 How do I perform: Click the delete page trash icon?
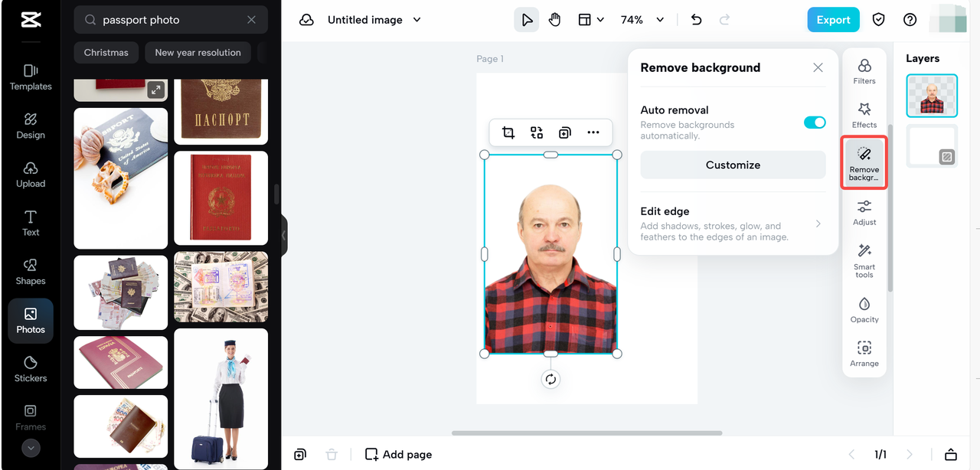[x=332, y=455]
